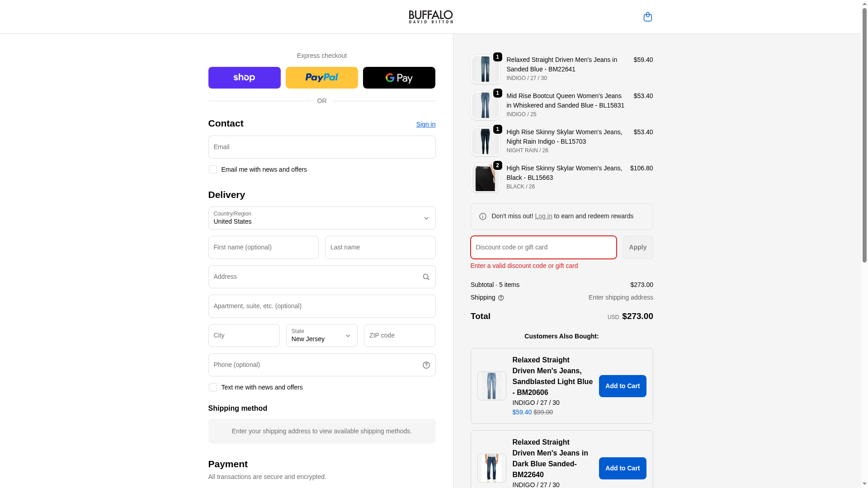
Task: Open the State dropdown showing New Jersey
Action: click(321, 336)
